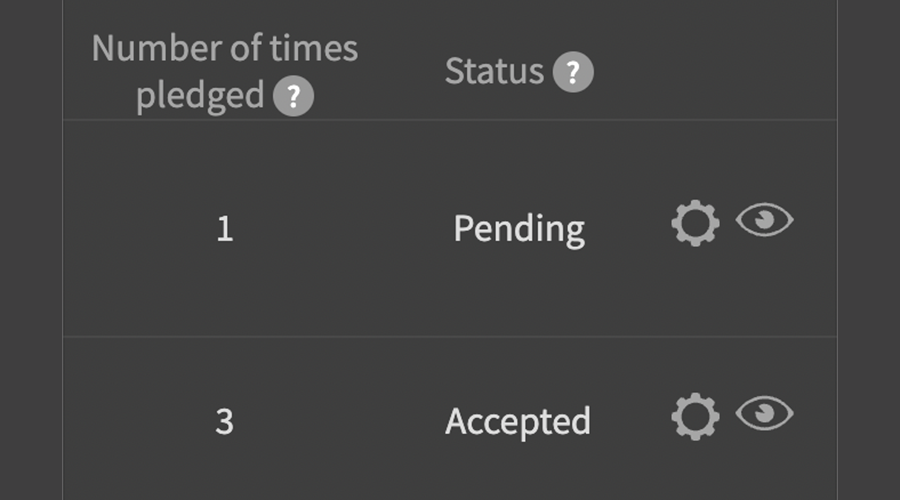Click the eye icon in the Accepted row
The image size is (900, 500).
tap(765, 414)
